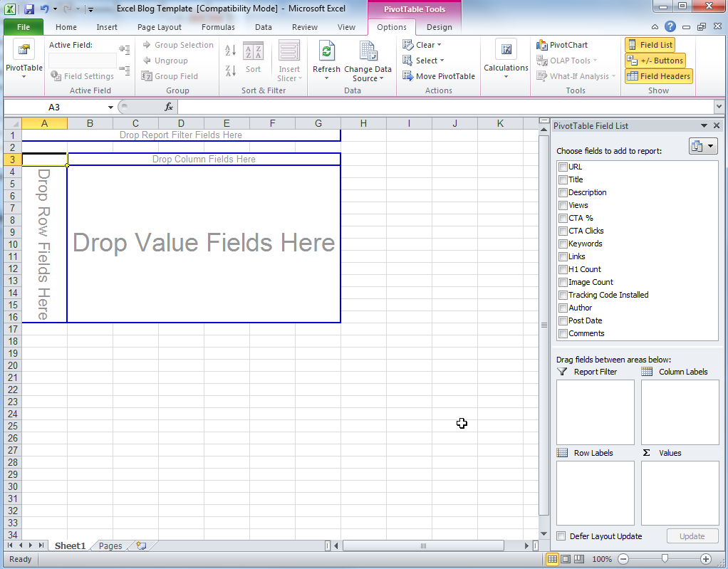728x569 pixels.
Task: Check the URL field checkbox
Action: coord(563,167)
